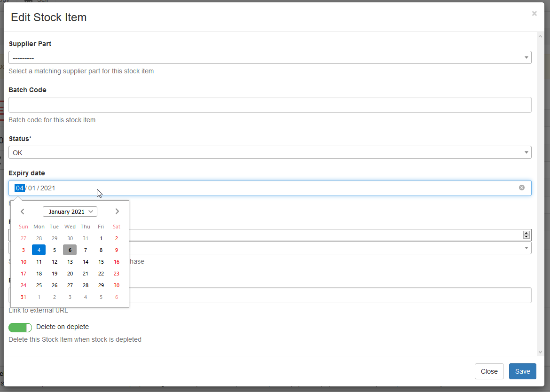550x392 pixels.
Task: Clear the expiry date field
Action: coord(521,188)
